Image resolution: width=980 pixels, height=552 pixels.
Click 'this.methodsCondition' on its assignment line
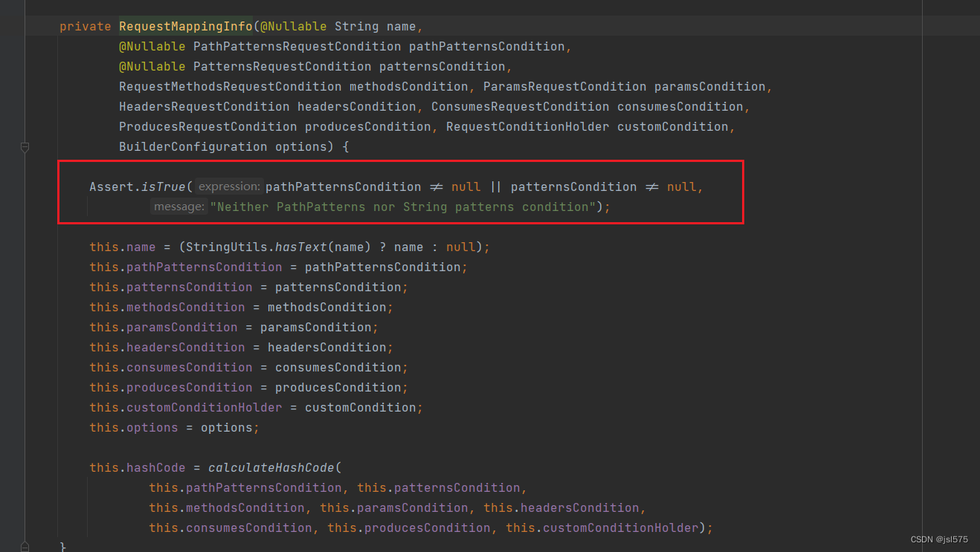pyautogui.click(x=167, y=308)
